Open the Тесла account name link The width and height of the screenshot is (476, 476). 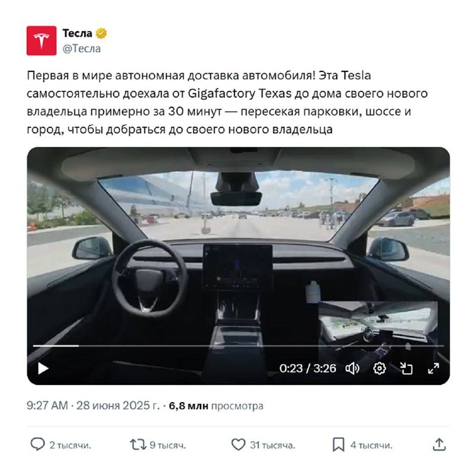(x=77, y=33)
